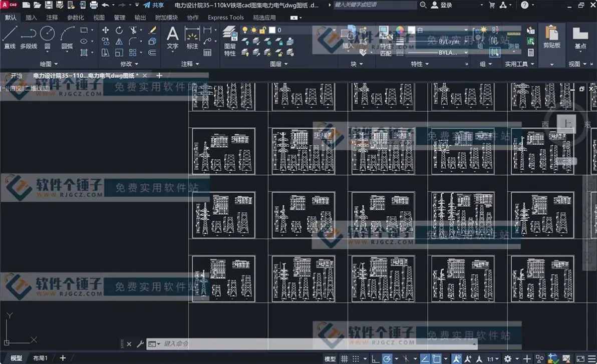This screenshot has height=364, width=597.
Task: Click the Login (登录) button
Action: (442, 5)
